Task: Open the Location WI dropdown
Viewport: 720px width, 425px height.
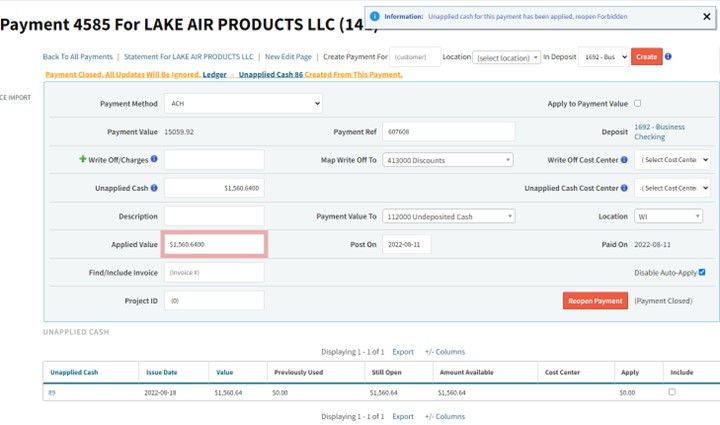Action: 669,216
